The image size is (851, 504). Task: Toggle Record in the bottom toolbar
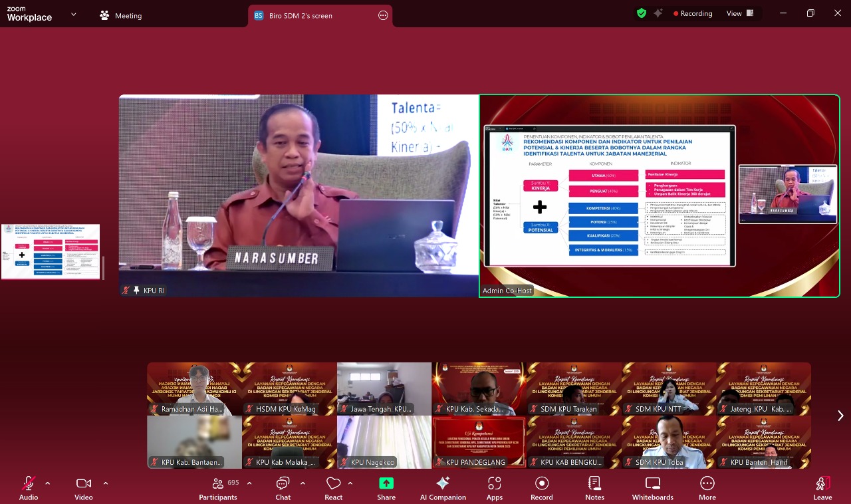tap(541, 488)
